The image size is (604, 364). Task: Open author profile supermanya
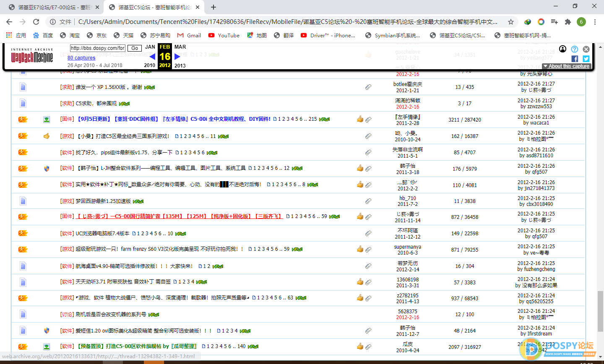pos(408,247)
